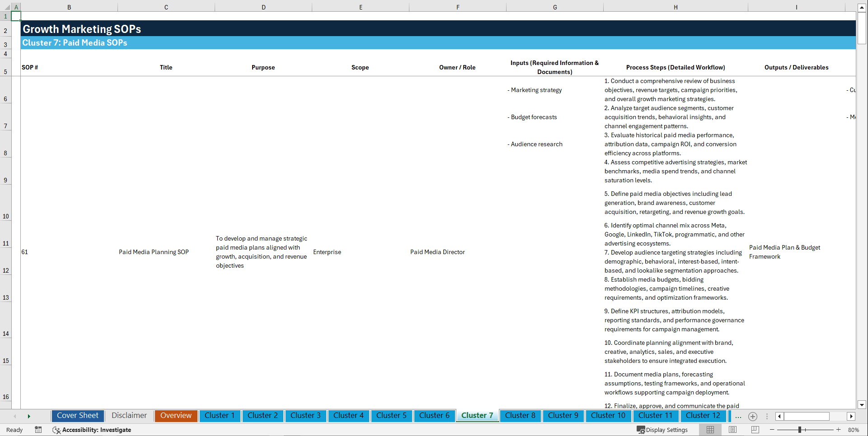Switch to Cluster 8 sheet
The width and height of the screenshot is (868, 436).
click(x=520, y=416)
